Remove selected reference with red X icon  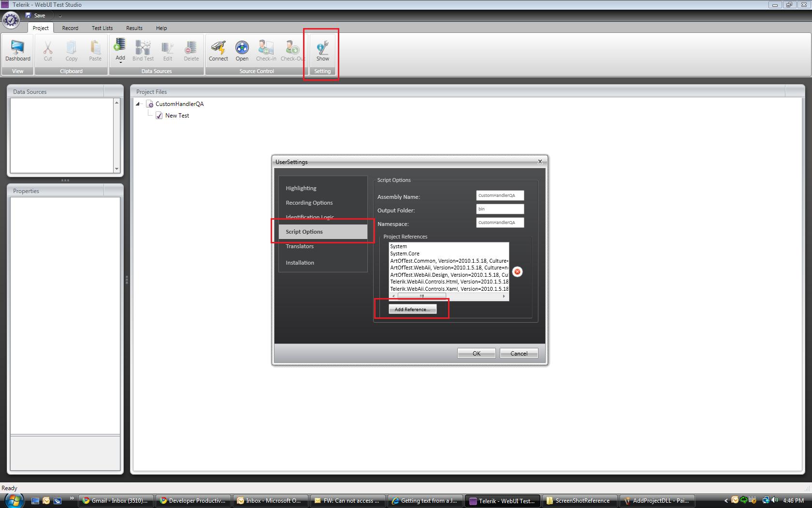517,271
